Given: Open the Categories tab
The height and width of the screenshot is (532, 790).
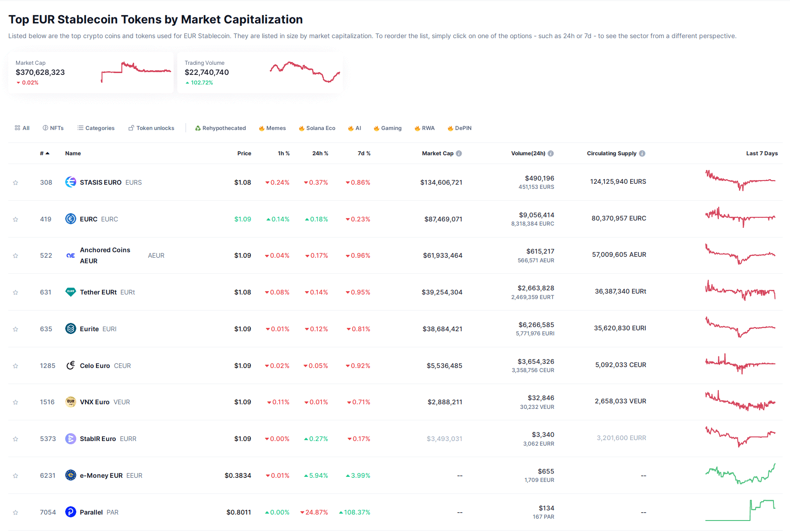Looking at the screenshot, I should pyautogui.click(x=96, y=128).
